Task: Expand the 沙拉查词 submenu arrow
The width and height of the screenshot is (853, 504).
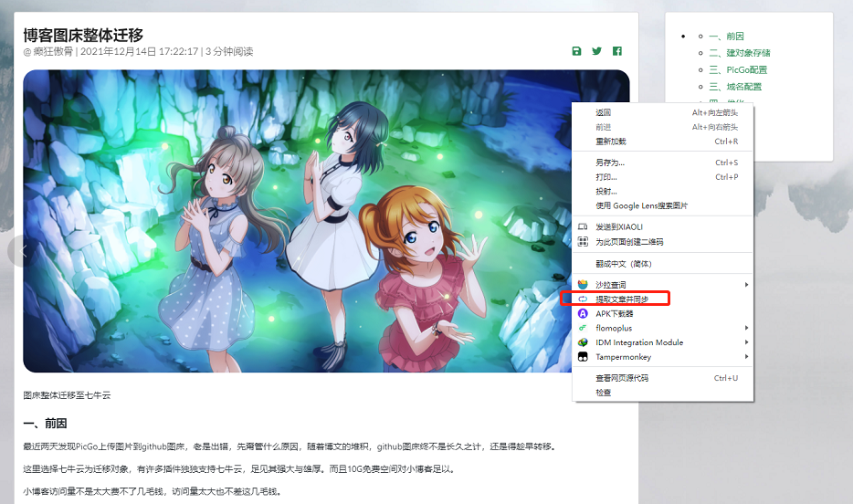Action: click(746, 285)
